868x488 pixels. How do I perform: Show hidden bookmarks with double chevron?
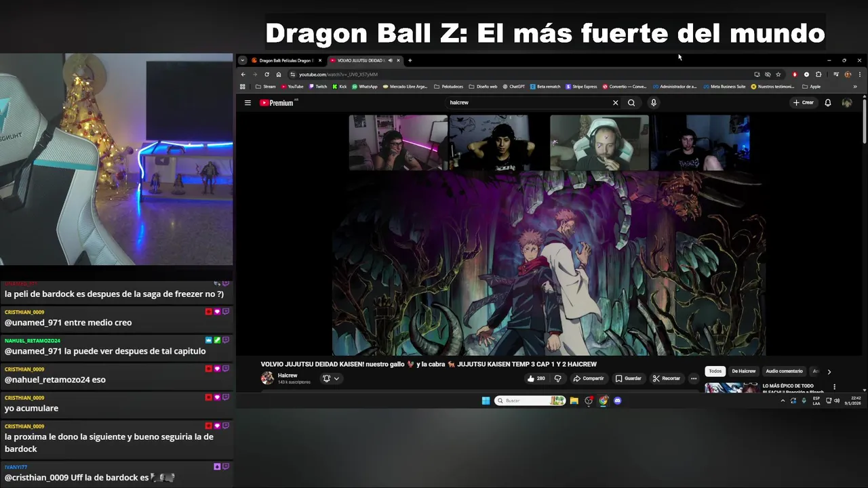click(854, 87)
